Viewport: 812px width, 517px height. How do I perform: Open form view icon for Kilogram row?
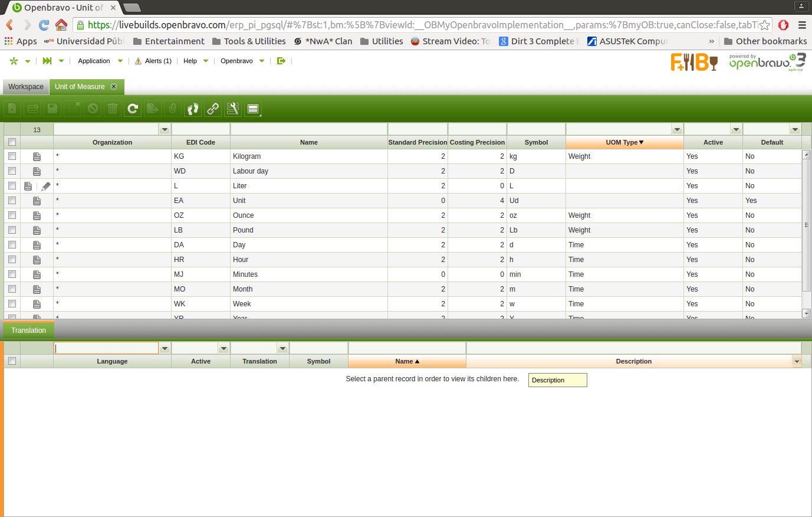pyautogui.click(x=37, y=156)
